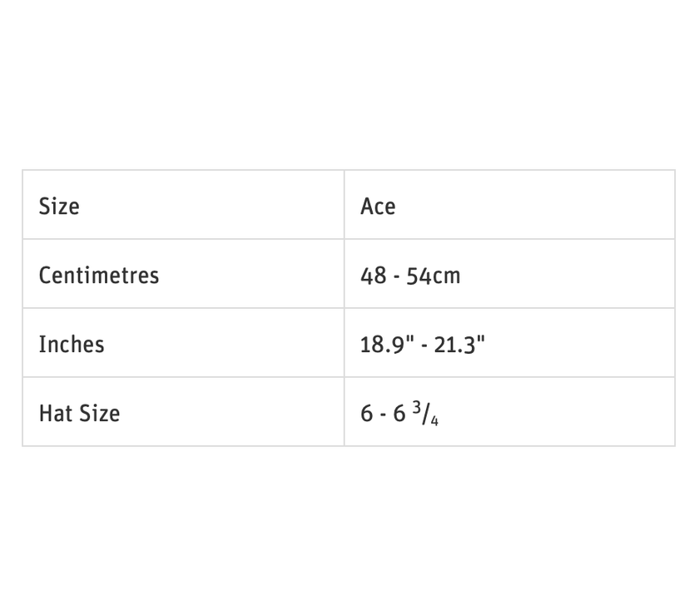Click the second "6" before the fraction

399,414
